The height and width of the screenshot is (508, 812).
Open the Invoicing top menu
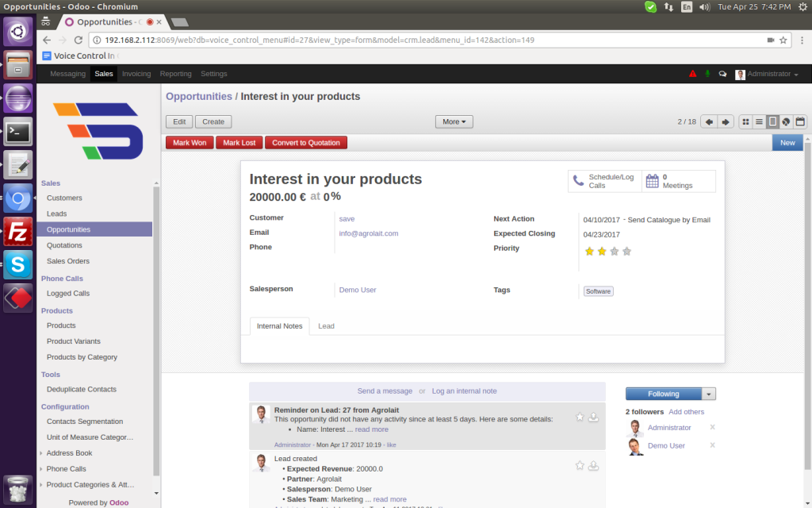(136, 74)
